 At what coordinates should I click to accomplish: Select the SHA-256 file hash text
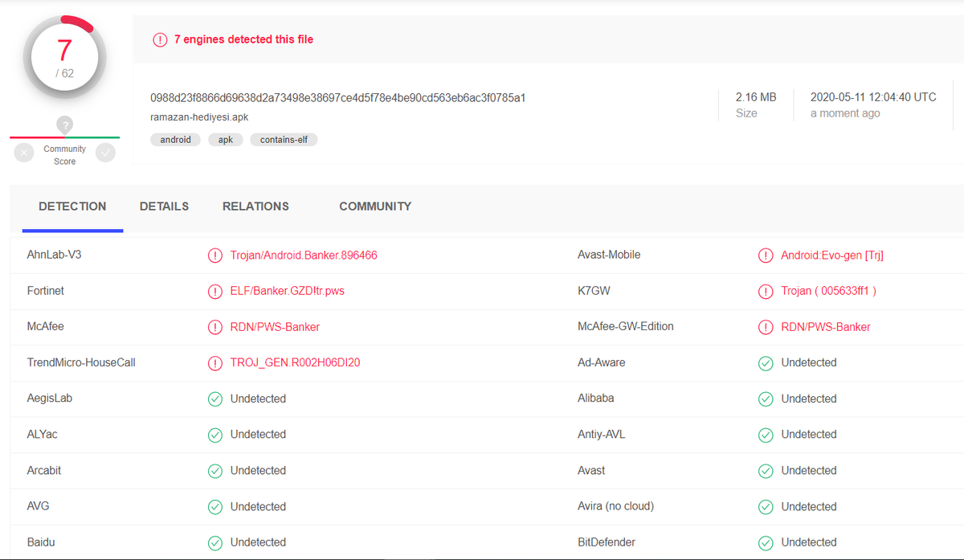point(338,98)
